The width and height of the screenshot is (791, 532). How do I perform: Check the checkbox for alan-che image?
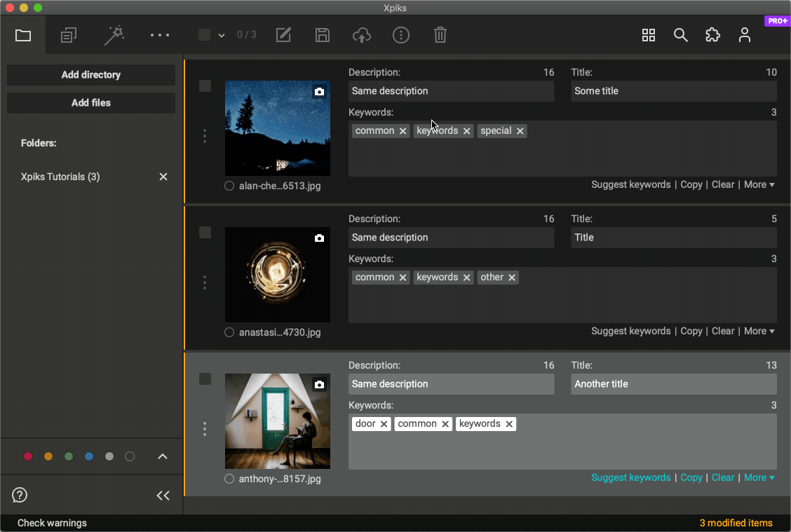(x=205, y=86)
